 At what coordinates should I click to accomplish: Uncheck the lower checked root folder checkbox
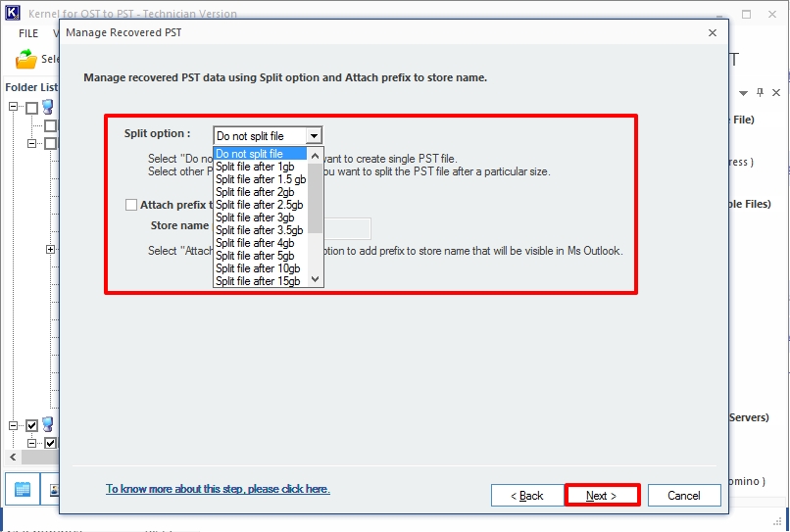click(32, 426)
